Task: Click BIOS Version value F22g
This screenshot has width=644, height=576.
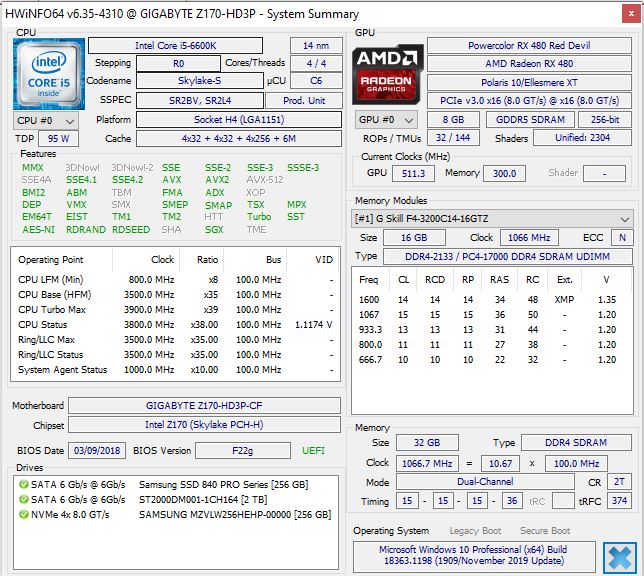Action: point(243,451)
